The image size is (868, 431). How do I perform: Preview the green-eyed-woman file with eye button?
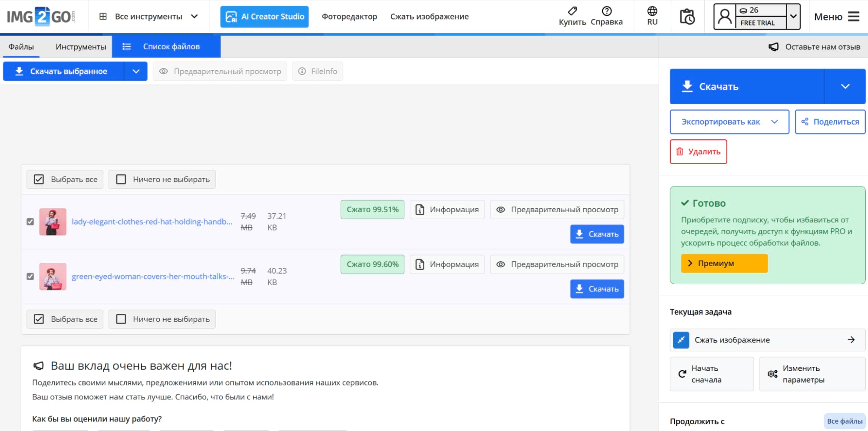(557, 264)
